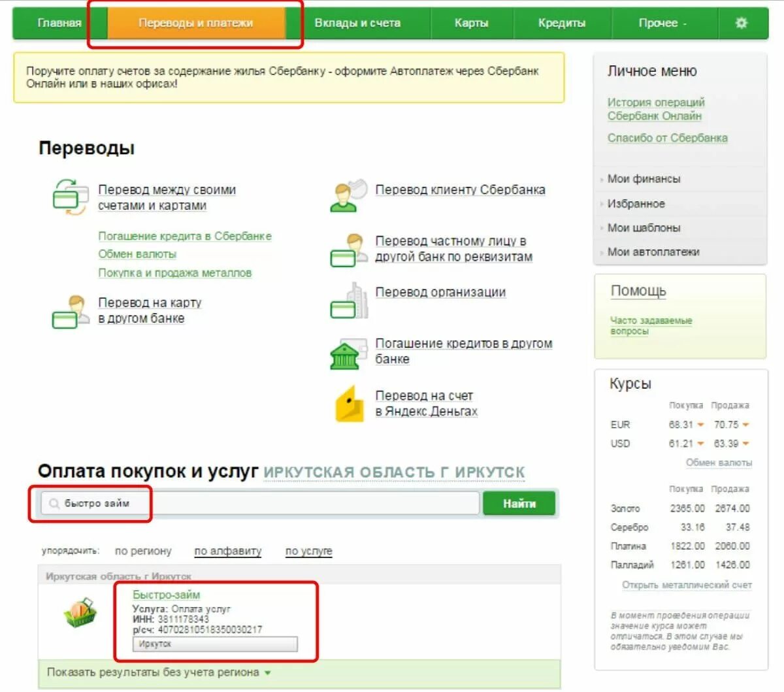Open Перевод частному лицу в другой банк
Viewport: 784px width, 692px height.
coord(453,249)
